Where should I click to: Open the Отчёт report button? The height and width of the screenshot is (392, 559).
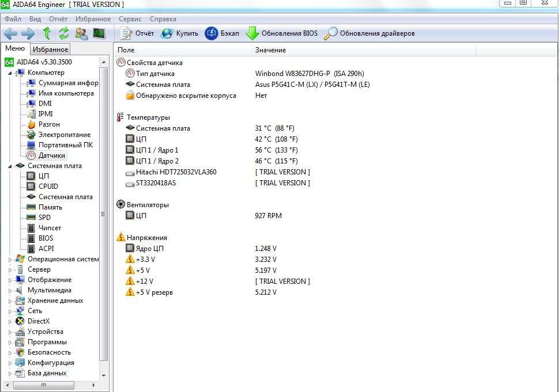(x=137, y=33)
